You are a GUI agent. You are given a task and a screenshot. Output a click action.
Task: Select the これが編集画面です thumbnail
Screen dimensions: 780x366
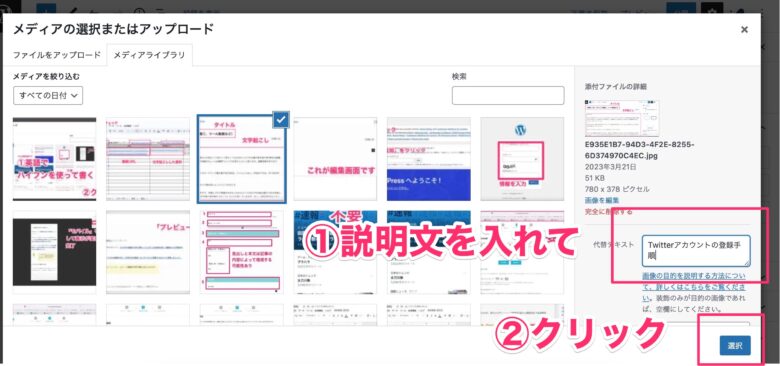pyautogui.click(x=335, y=159)
